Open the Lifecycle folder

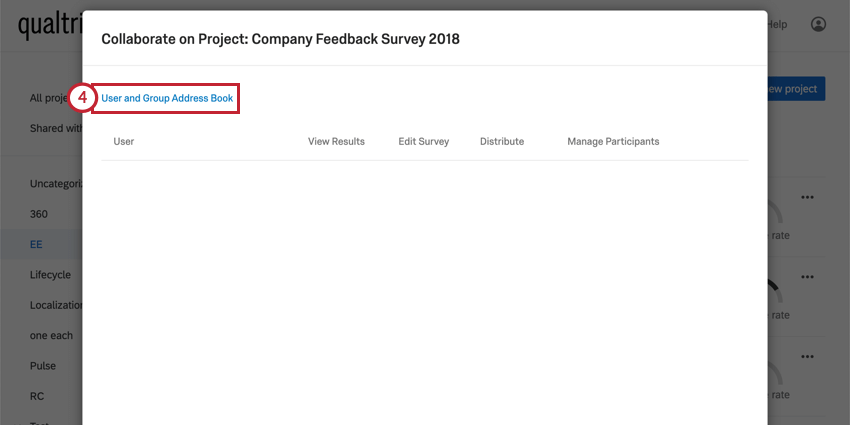click(x=50, y=274)
